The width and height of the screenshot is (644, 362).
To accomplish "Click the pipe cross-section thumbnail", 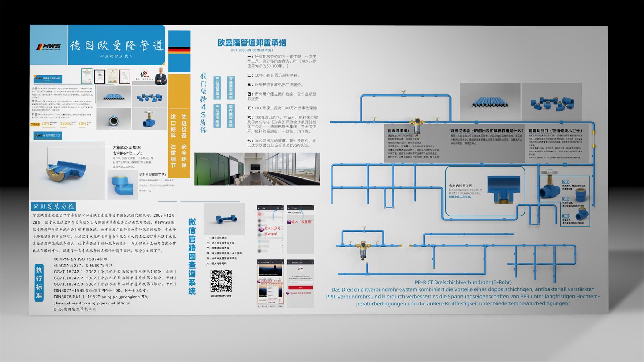I will (x=113, y=119).
